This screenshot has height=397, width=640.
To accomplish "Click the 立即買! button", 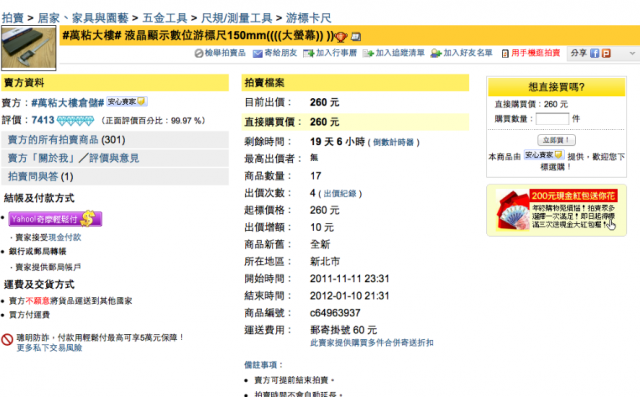I will 556,140.
